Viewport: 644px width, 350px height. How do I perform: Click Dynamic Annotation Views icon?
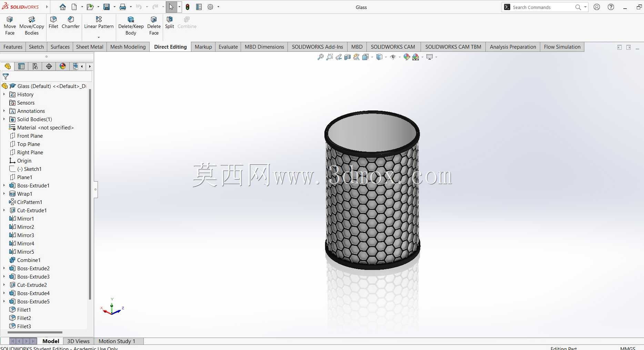356,57
